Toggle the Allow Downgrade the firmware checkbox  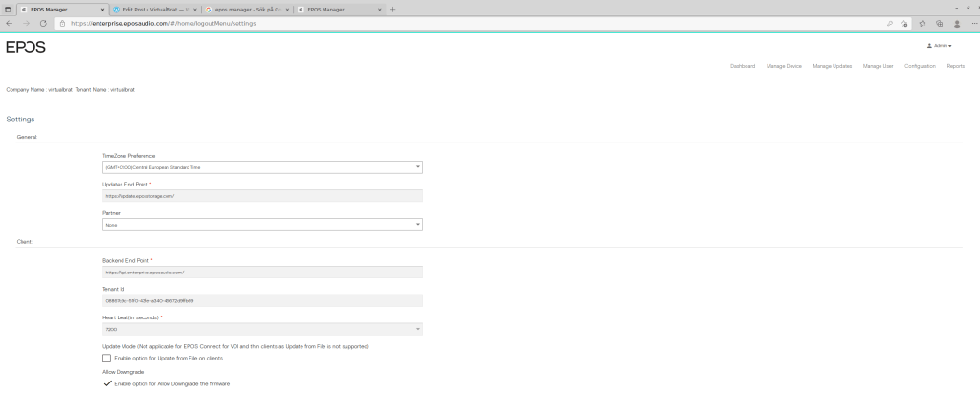pos(107,382)
